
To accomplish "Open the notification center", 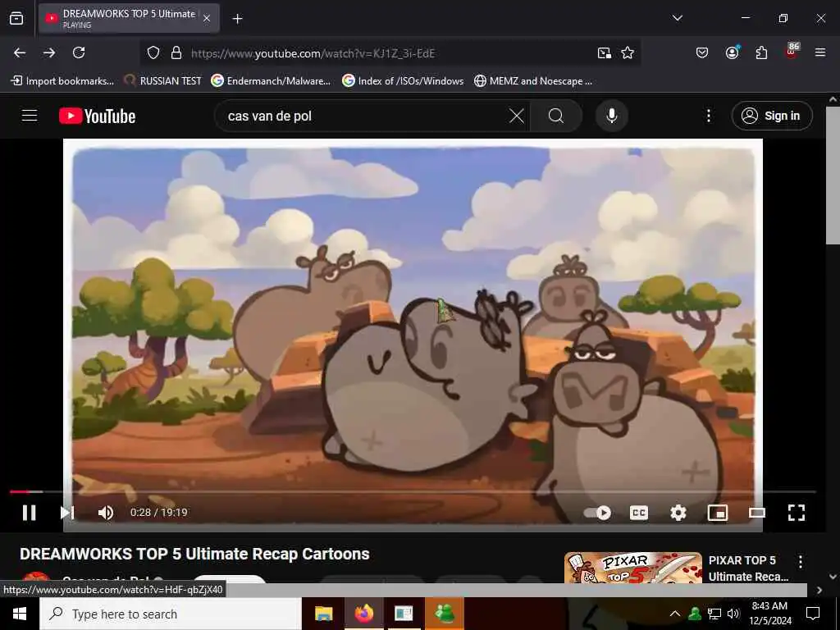I will 813,614.
